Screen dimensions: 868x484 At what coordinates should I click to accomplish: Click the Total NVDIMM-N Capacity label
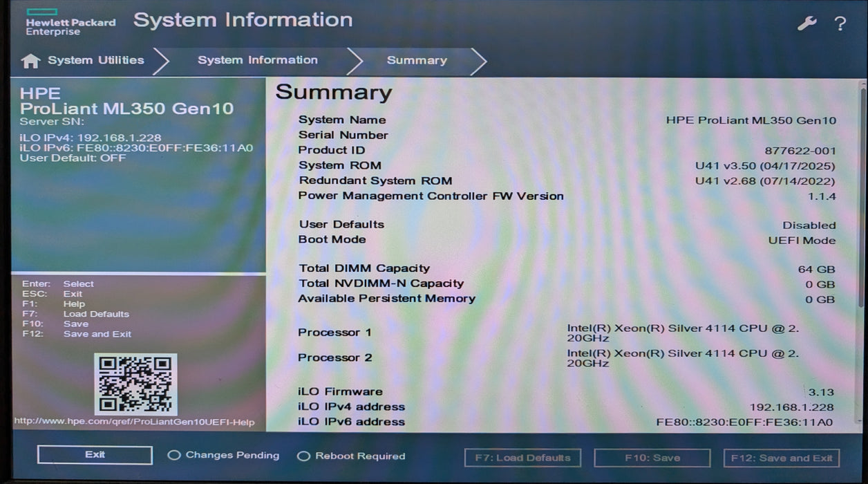(381, 283)
